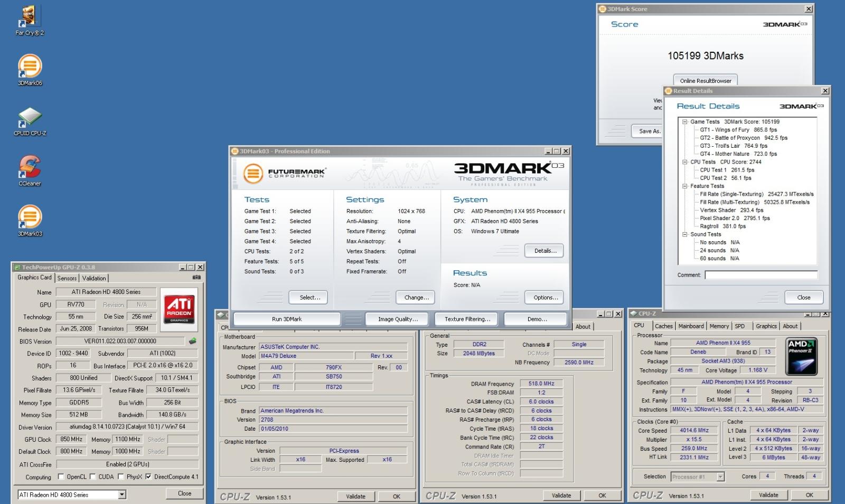Viewport: 845px width, 504px height.
Task: Open system Details... in 3DMark03
Action: (x=544, y=251)
